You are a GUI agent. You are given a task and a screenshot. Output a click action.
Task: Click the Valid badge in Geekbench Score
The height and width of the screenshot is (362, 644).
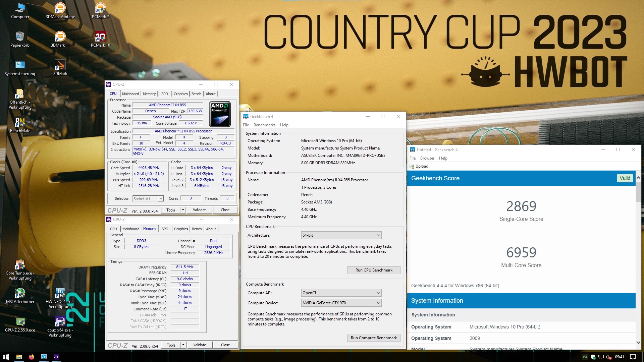(x=625, y=178)
